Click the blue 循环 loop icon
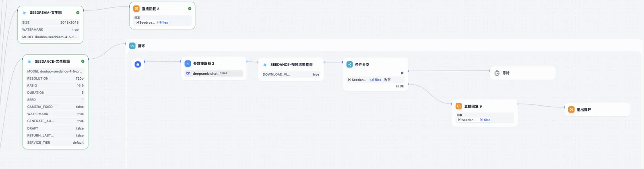This screenshot has height=169, width=644. (132, 46)
